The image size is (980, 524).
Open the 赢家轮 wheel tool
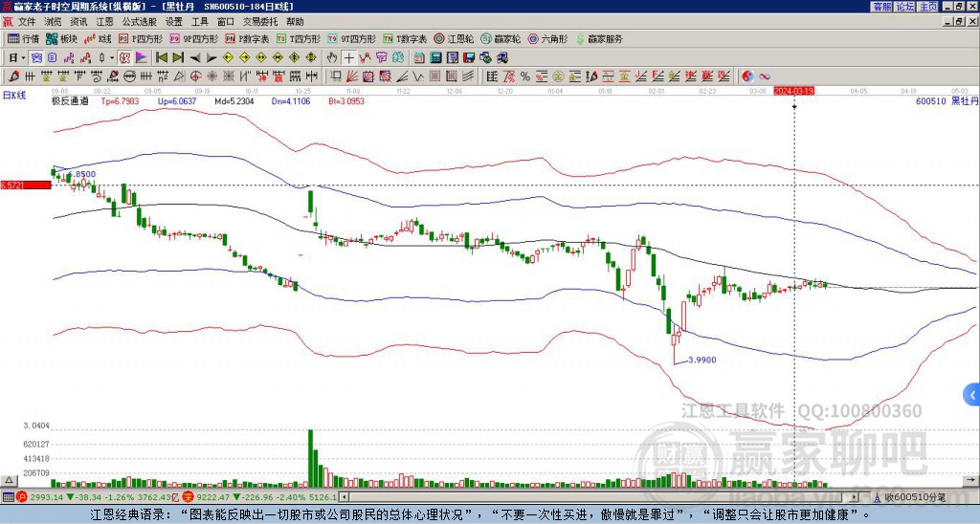pyautogui.click(x=501, y=38)
